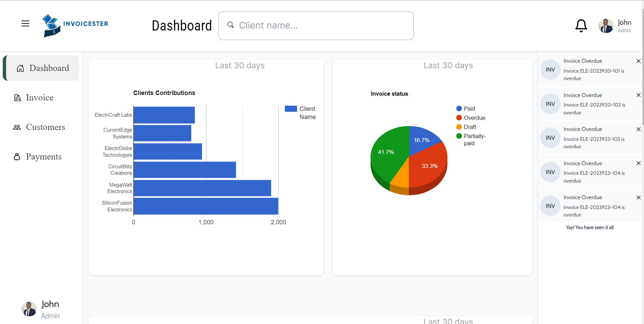Click the SiliconFusion Electronics bar
The image size is (644, 324).
(206, 206)
